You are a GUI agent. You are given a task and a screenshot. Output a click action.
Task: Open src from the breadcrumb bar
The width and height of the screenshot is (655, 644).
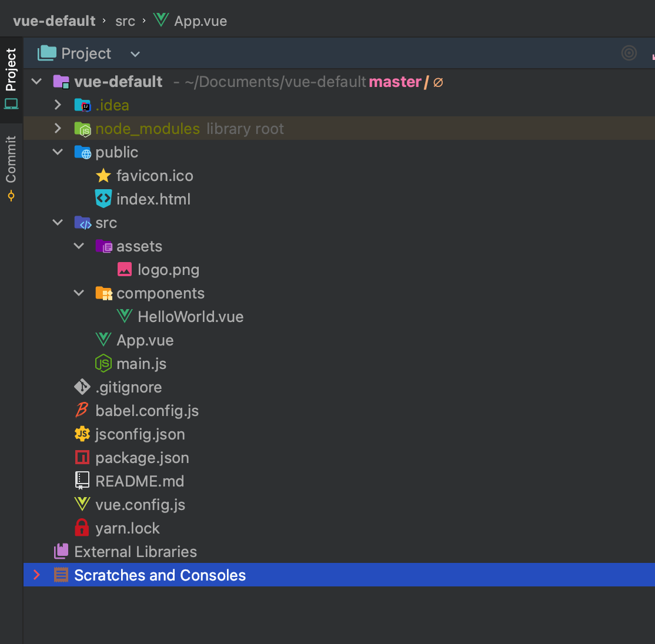(125, 20)
